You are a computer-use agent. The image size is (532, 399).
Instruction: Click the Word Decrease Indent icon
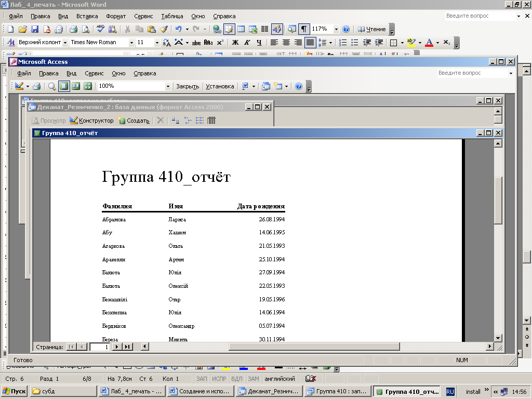(367, 43)
